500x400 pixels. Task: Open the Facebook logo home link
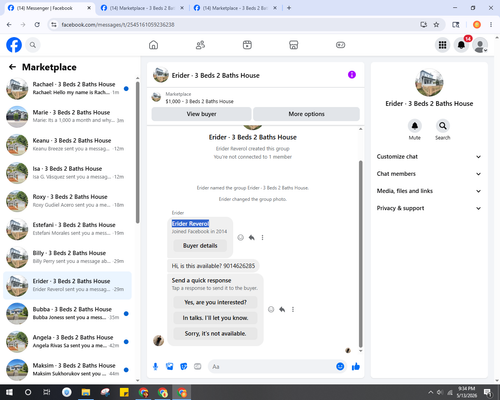[14, 45]
